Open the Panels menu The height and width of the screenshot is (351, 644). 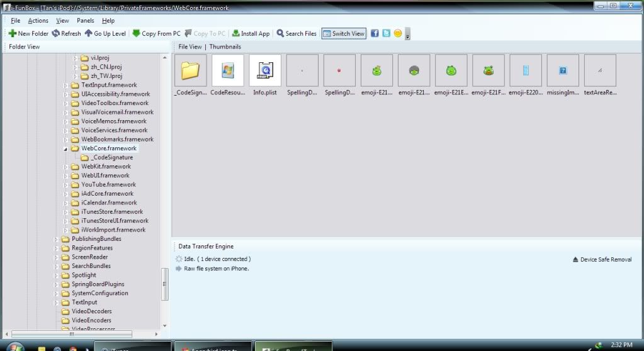[x=86, y=21]
